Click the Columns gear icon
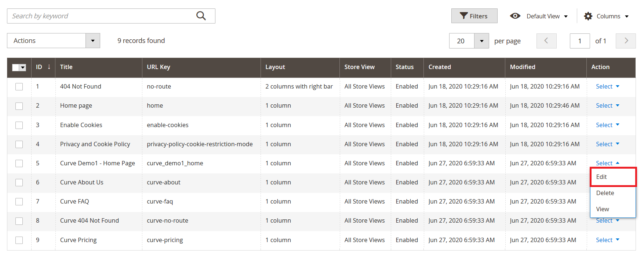Viewport: 644px width, 259px height. click(588, 16)
